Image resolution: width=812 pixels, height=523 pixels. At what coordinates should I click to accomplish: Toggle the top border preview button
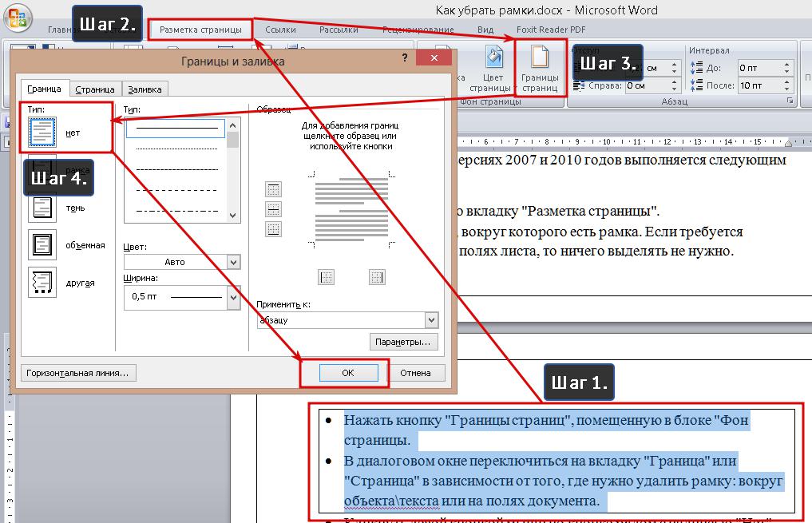(273, 189)
